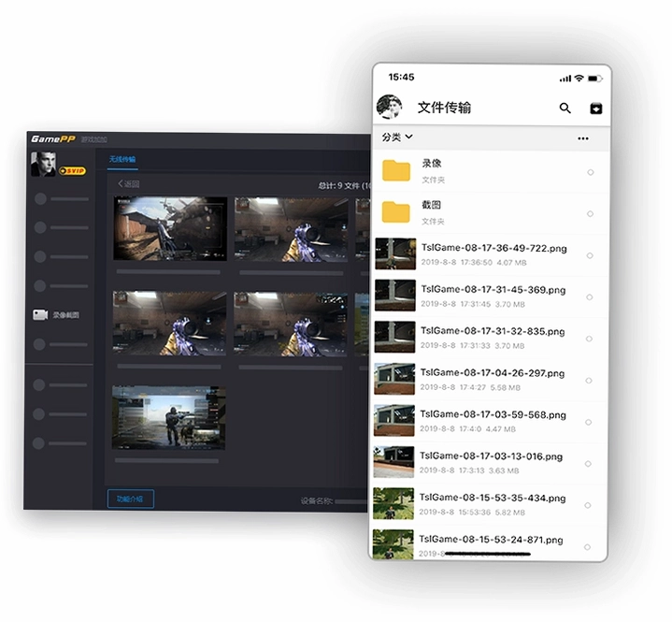Select the 截图 folder radio circle
Viewport: 672px width, 622px height.
(590, 213)
